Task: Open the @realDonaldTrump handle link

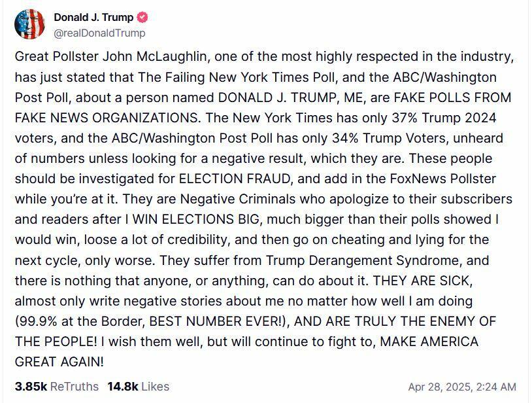Action: (x=99, y=33)
